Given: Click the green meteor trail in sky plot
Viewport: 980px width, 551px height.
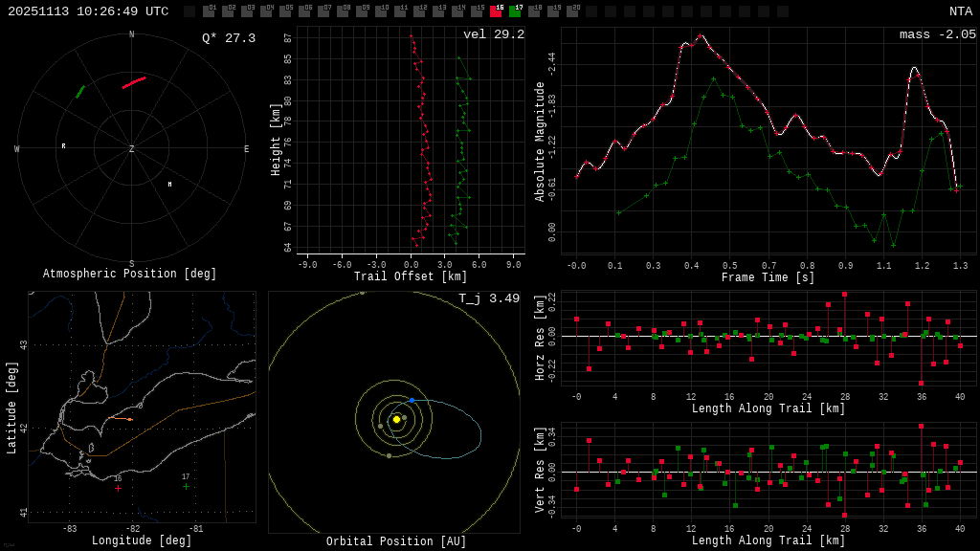Looking at the screenshot, I should tap(80, 92).
